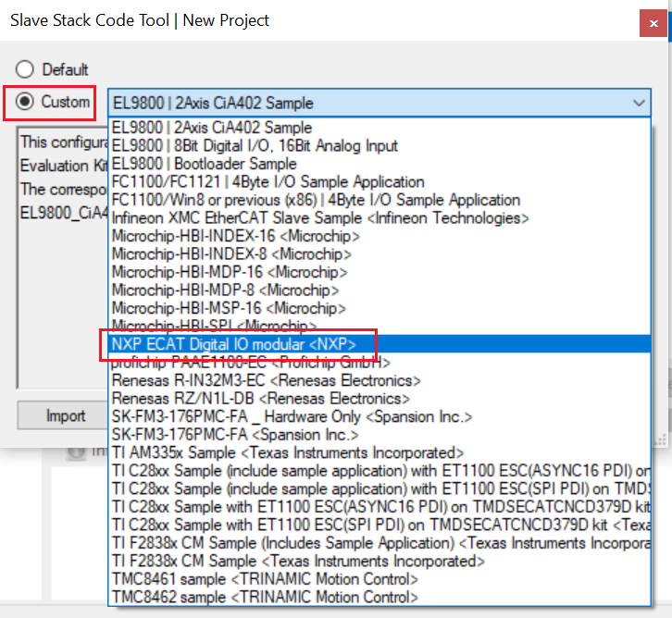Screen dimensions: 672x618
Task: Choose EL9800 | 2Axis CiA402 Sample from list
Action: pyautogui.click(x=212, y=128)
